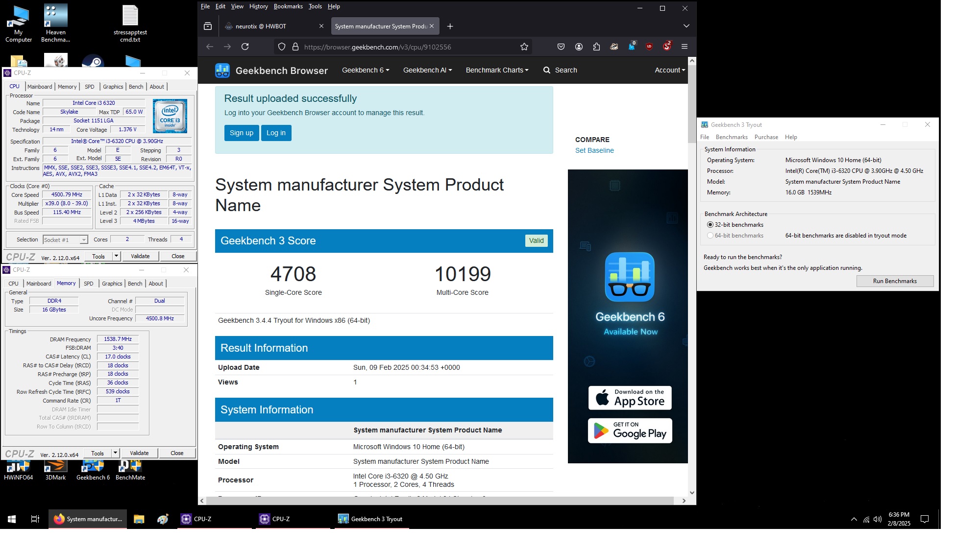This screenshot has height=551, width=980.
Task: Click the browser URL address field
Action: pyautogui.click(x=402, y=47)
